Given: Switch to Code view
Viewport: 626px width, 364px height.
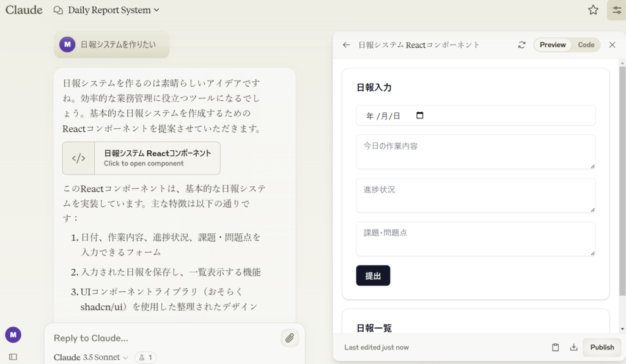Looking at the screenshot, I should pyautogui.click(x=586, y=45).
